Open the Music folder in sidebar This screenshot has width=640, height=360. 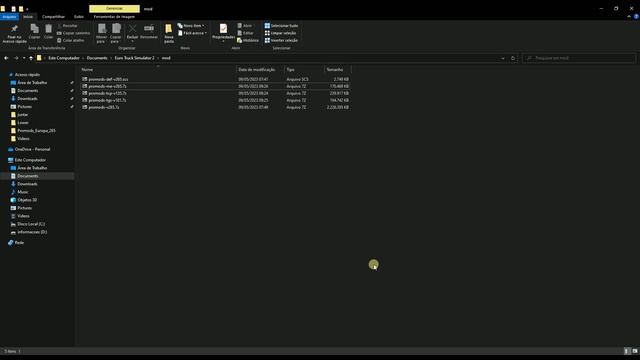[22, 192]
